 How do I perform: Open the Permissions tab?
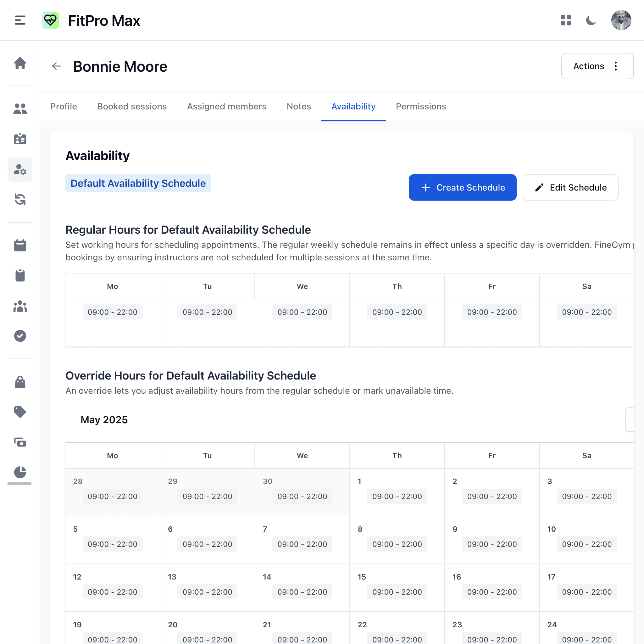coord(421,106)
